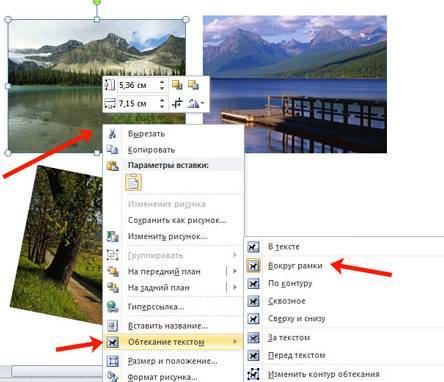The height and width of the screenshot is (382, 444).
Task: Click the paste picture option button
Action: 133,183
